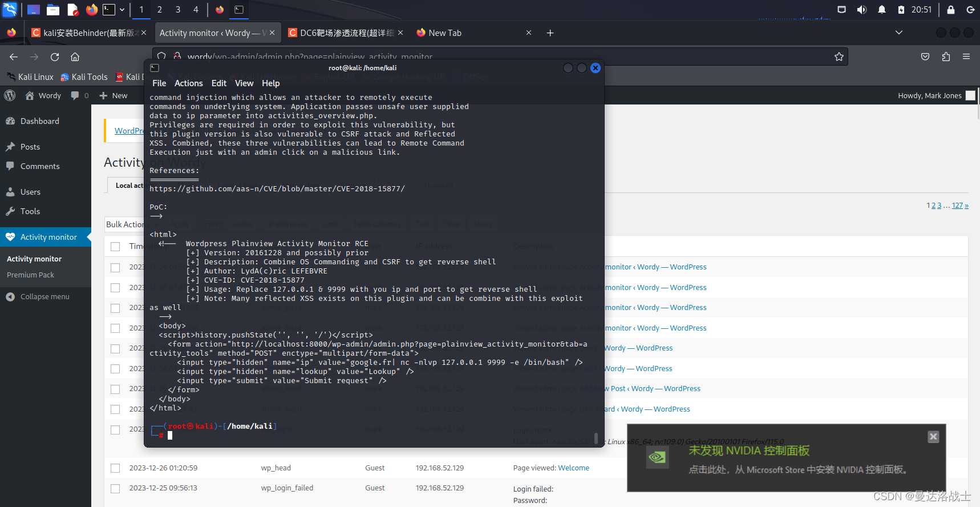Click the battery status icon
980x507 pixels.
click(x=901, y=10)
